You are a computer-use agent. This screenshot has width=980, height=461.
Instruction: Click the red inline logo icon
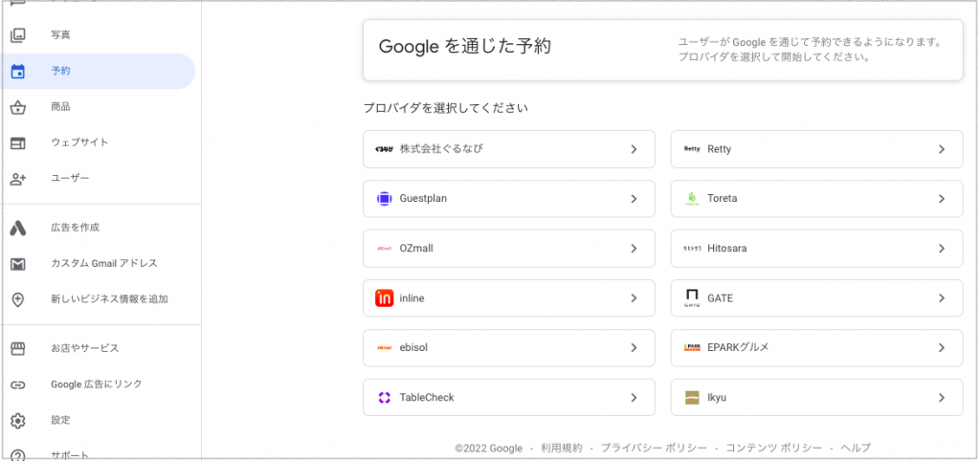[x=385, y=298]
